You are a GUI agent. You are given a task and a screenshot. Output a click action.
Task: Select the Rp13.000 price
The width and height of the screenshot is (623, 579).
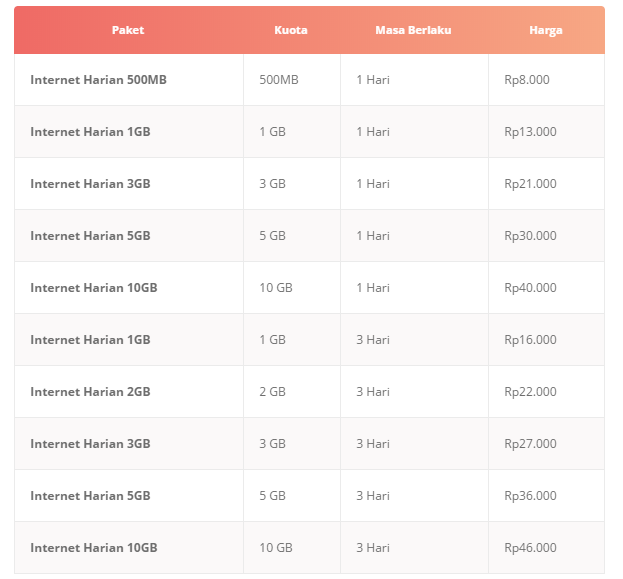(x=530, y=132)
